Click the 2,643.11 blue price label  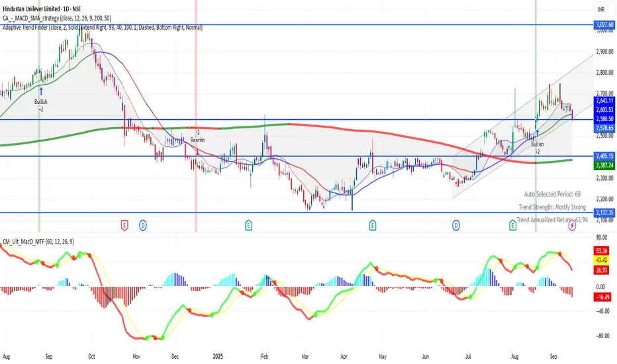604,101
